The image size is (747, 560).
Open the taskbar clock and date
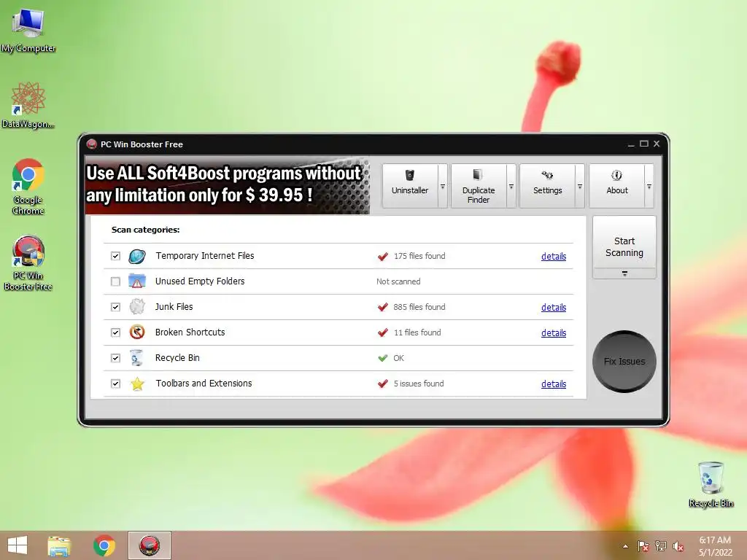click(715, 546)
